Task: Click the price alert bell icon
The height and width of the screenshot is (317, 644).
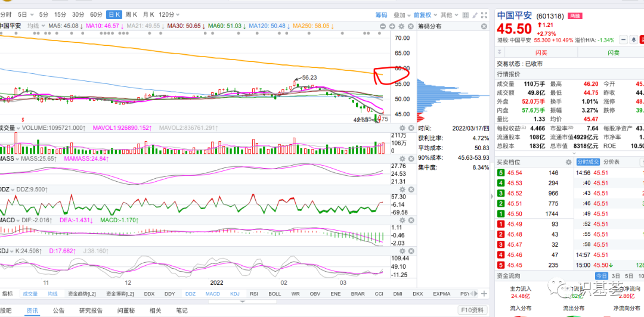Action: 634,40
